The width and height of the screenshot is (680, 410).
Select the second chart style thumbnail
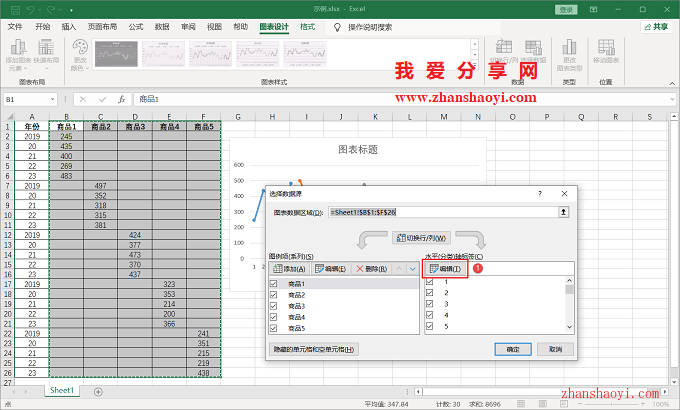tap(163, 54)
